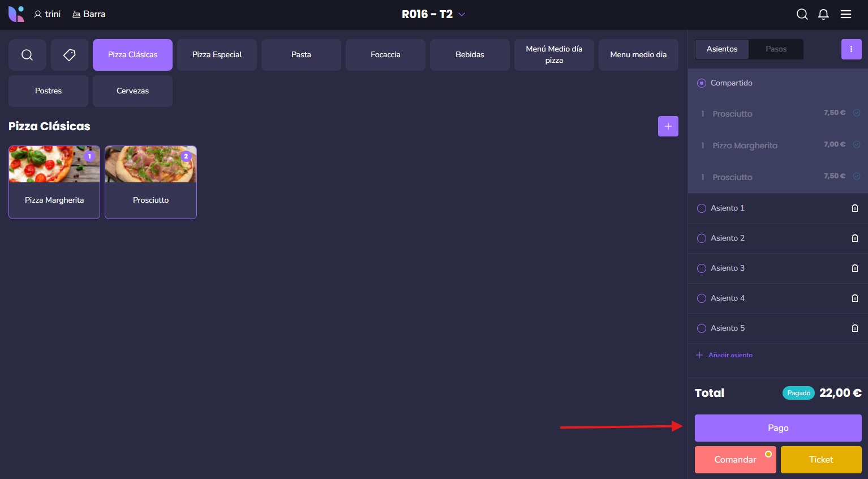Click the purple plus button beside Pizza Clásicas
The height and width of the screenshot is (479, 868).
[x=668, y=126]
